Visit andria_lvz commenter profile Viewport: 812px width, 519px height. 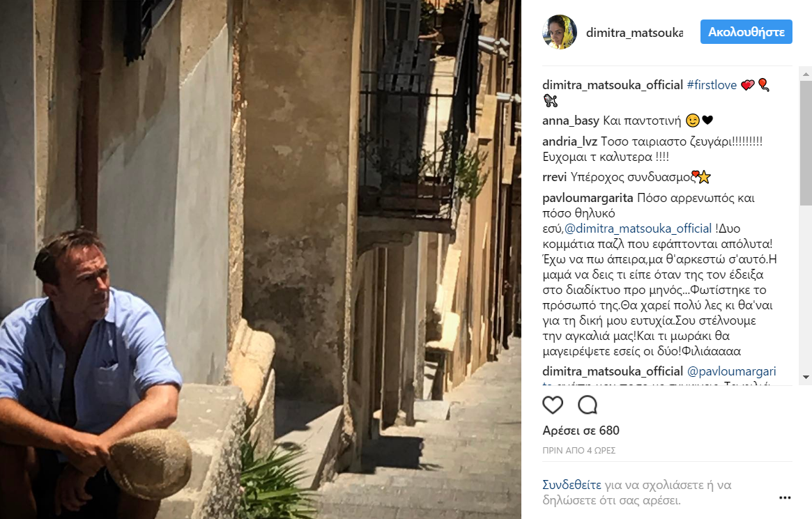[x=569, y=141]
